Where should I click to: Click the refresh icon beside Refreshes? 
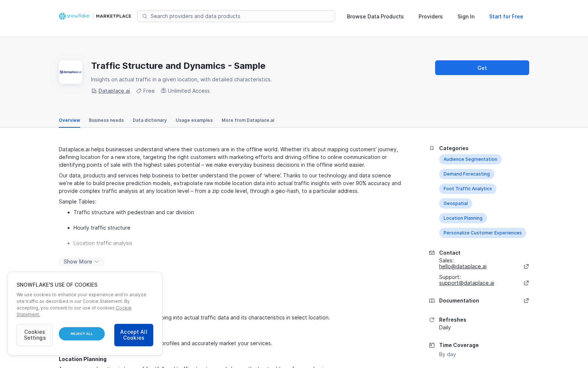(x=432, y=320)
